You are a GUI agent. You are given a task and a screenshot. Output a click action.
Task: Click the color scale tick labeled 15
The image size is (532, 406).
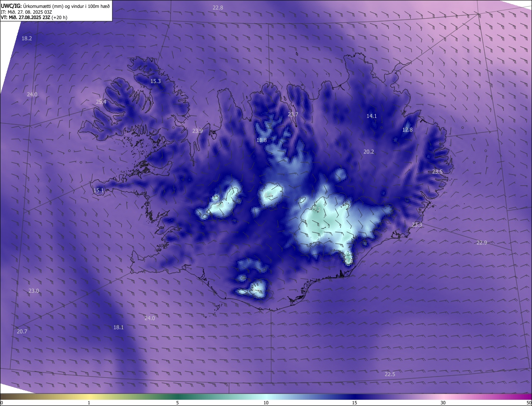[x=355, y=403]
